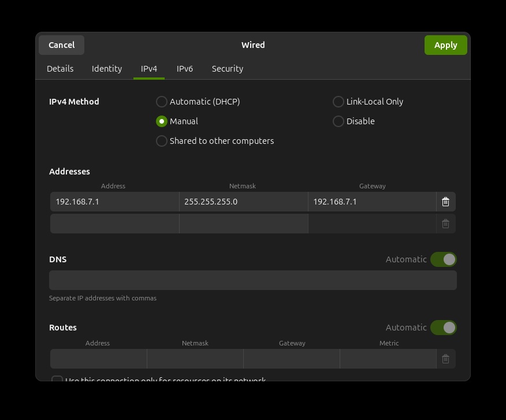Choose 'Shared to other computers'

tap(162, 141)
